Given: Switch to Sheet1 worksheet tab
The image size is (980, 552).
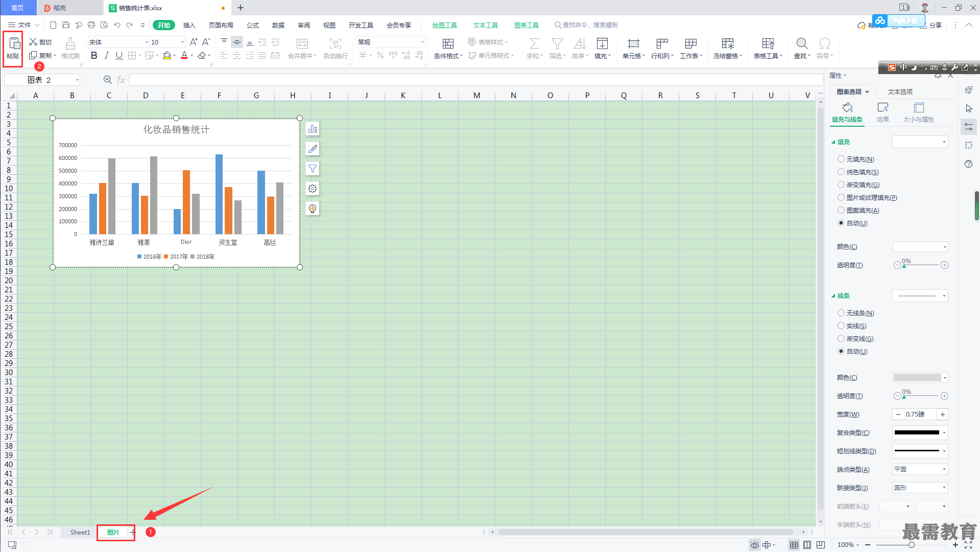Looking at the screenshot, I should 80,533.
